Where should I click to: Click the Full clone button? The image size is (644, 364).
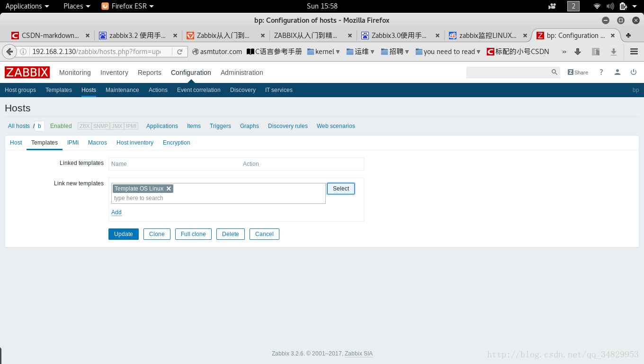click(x=193, y=234)
